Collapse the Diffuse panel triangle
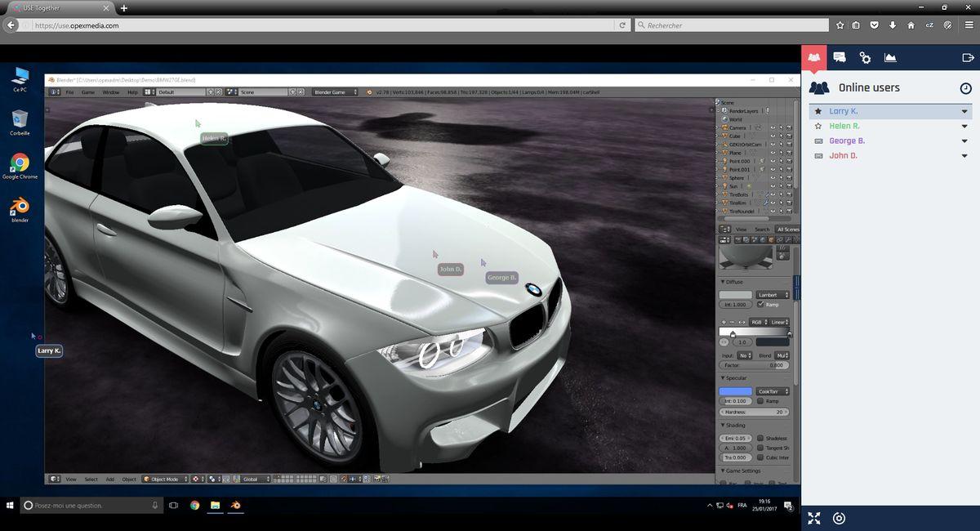Screen dimensions: 980x531 (723, 282)
